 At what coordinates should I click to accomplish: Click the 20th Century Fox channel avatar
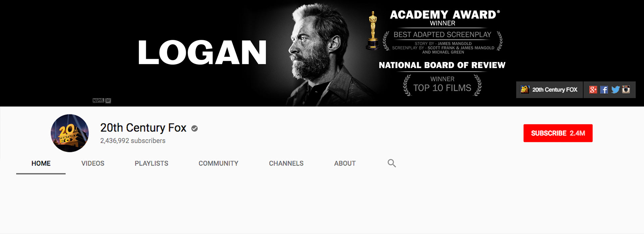click(x=70, y=133)
